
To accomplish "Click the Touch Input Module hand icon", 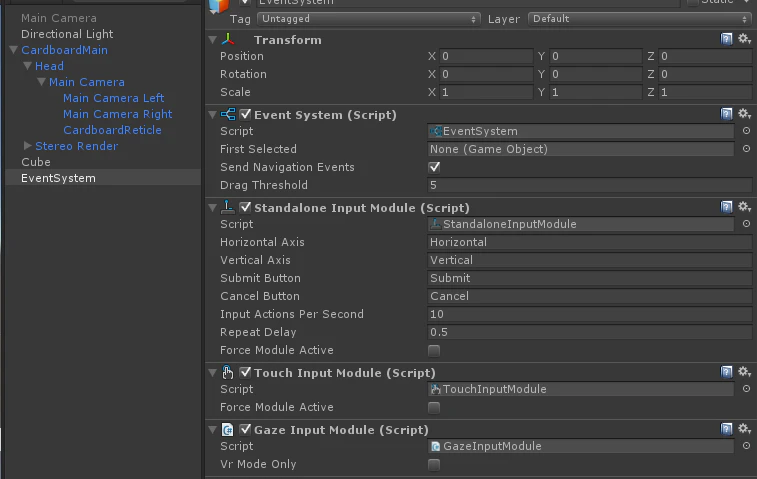I will tap(227, 372).
